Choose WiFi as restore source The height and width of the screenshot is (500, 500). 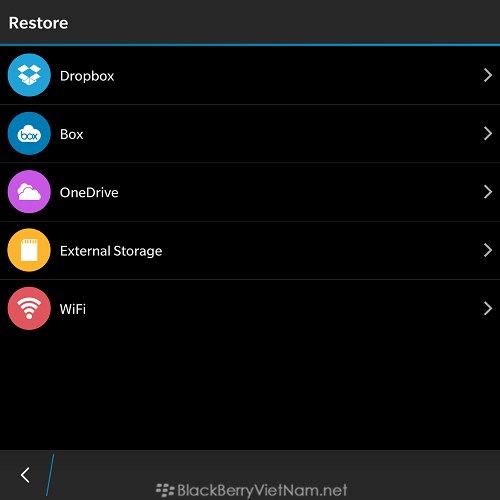[x=250, y=309]
